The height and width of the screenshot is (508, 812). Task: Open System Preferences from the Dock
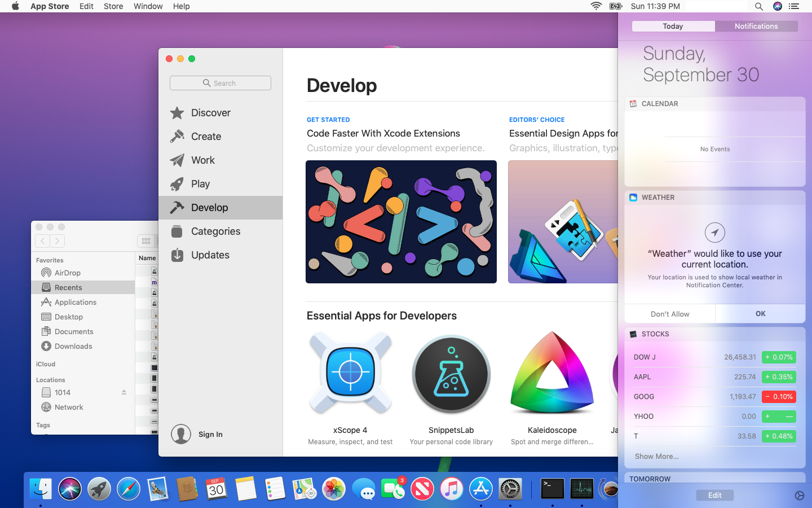point(510,489)
